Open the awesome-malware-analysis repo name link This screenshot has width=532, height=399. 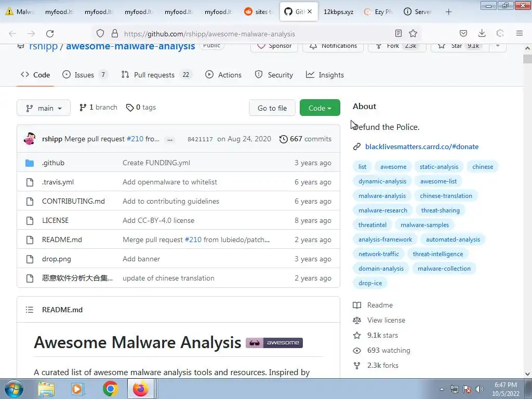point(130,46)
